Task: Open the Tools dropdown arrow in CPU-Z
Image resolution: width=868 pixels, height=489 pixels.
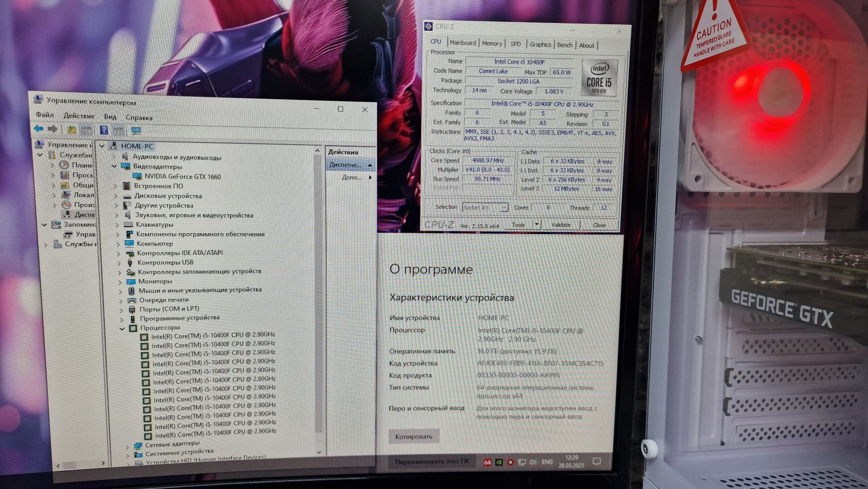Action: [537, 225]
